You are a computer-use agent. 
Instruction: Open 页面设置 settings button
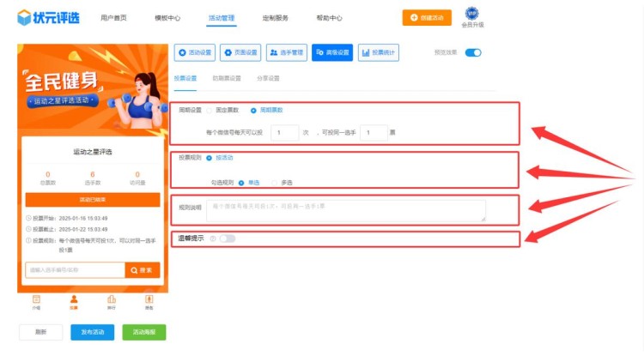[240, 52]
